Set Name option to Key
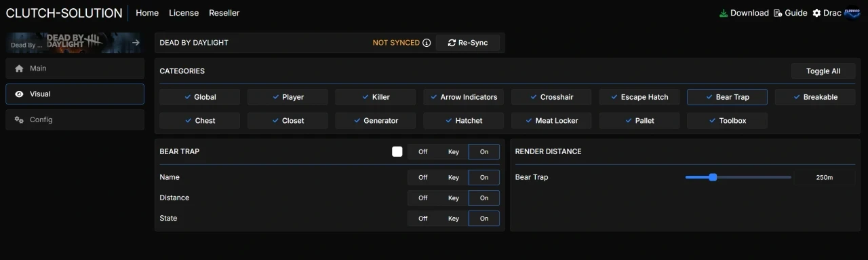Image resolution: width=868 pixels, height=260 pixels. [x=454, y=177]
